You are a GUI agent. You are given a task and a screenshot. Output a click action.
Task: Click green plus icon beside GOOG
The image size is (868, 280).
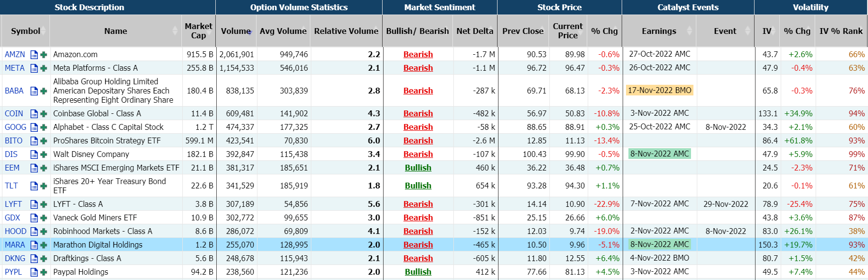[x=44, y=127]
